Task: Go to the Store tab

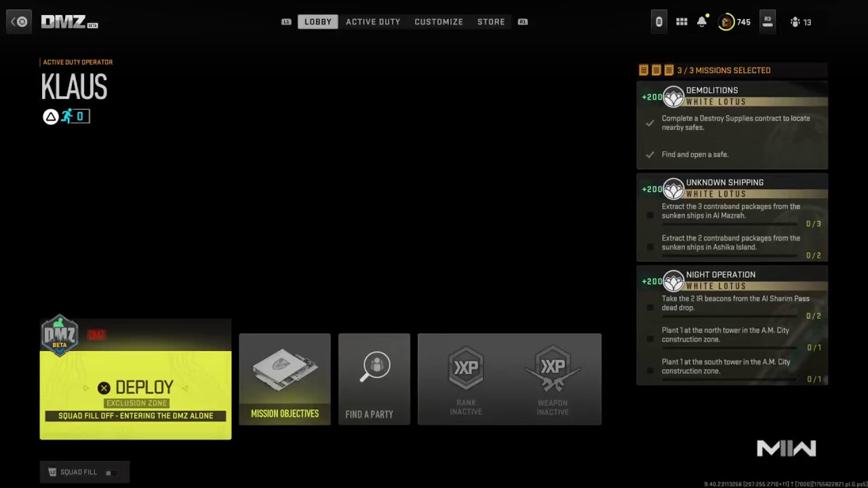Action: coord(491,22)
